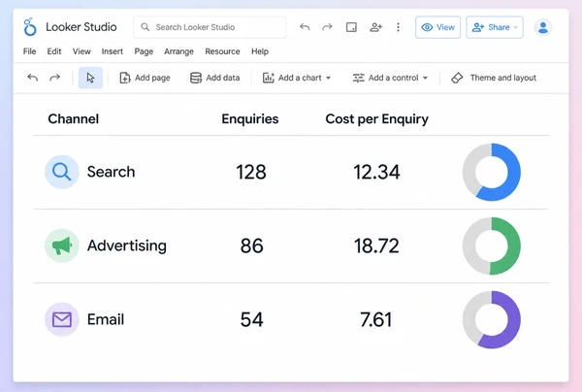Select the 12.34 cost value
The height and width of the screenshot is (392, 582).
pyautogui.click(x=376, y=173)
